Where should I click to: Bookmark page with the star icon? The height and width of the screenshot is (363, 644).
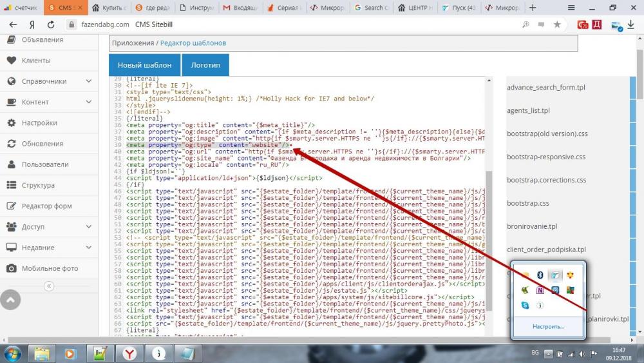click(x=557, y=25)
